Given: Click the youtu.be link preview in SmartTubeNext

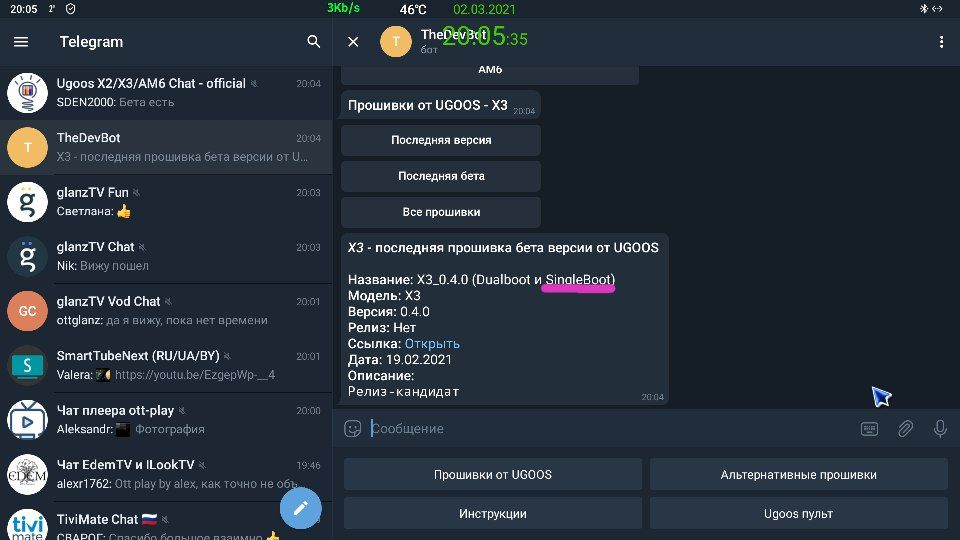Looking at the screenshot, I should coord(195,375).
